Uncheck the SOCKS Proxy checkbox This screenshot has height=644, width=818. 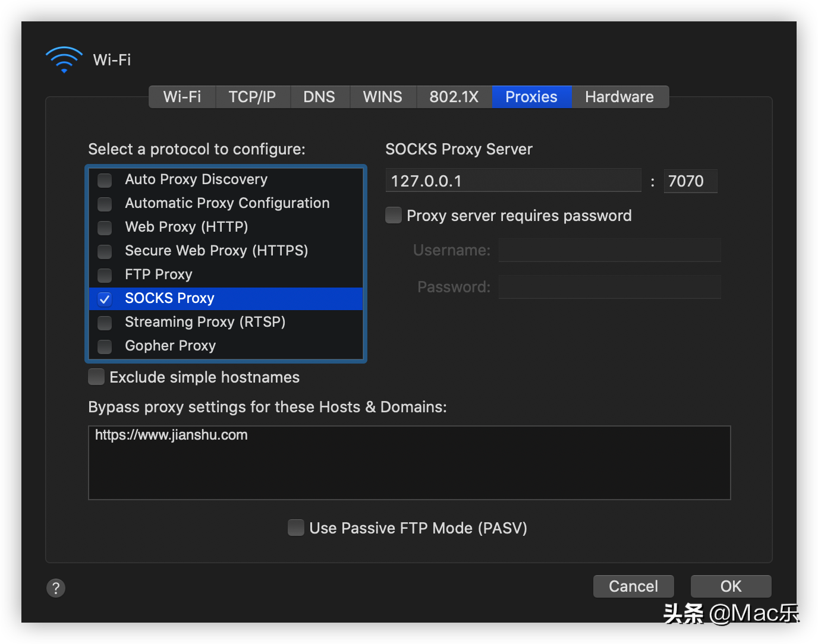pos(105,299)
